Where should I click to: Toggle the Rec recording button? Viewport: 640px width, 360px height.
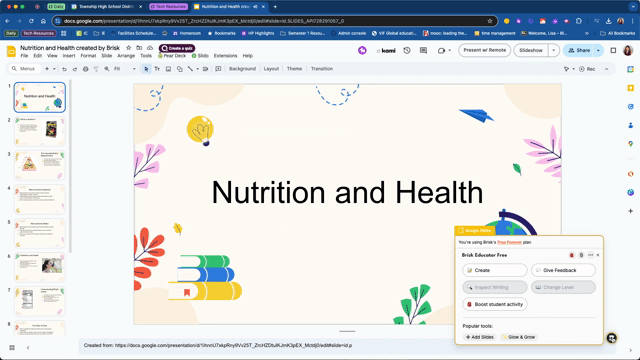[587, 69]
